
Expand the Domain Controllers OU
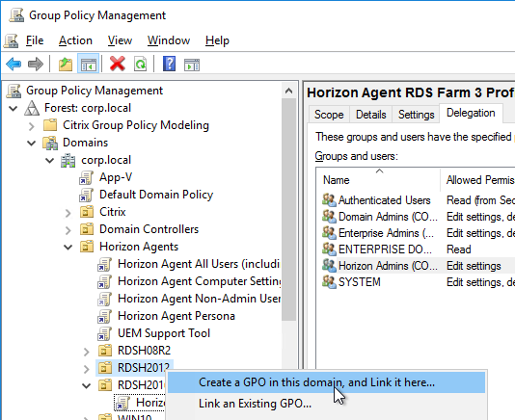68,230
